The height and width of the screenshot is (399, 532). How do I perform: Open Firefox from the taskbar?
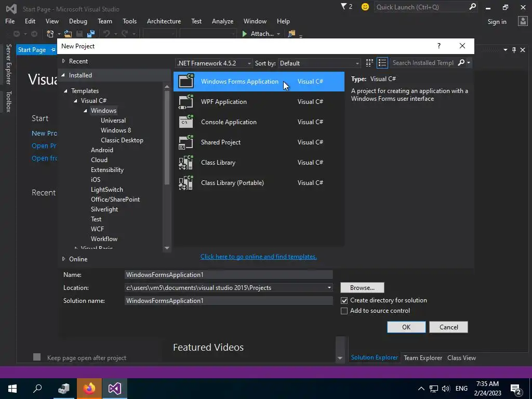click(89, 389)
